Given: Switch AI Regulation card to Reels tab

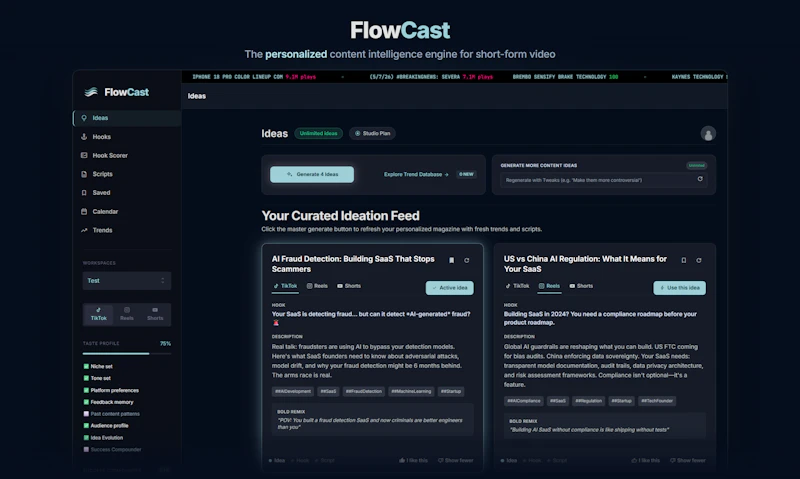Looking at the screenshot, I should pyautogui.click(x=549, y=286).
